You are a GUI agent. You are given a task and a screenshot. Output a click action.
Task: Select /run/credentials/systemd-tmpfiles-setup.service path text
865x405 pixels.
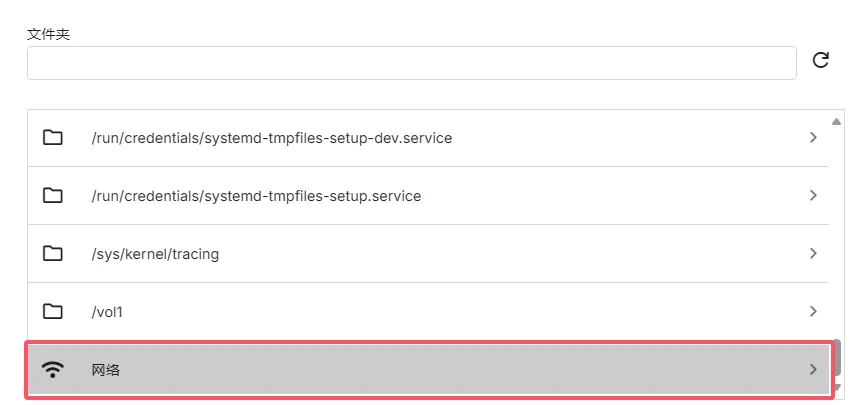point(256,196)
